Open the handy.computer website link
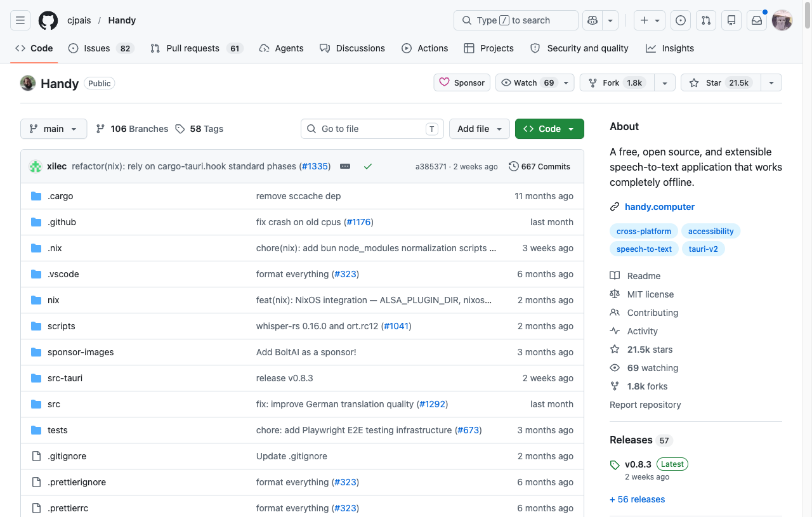The height and width of the screenshot is (517, 812). pyautogui.click(x=660, y=207)
